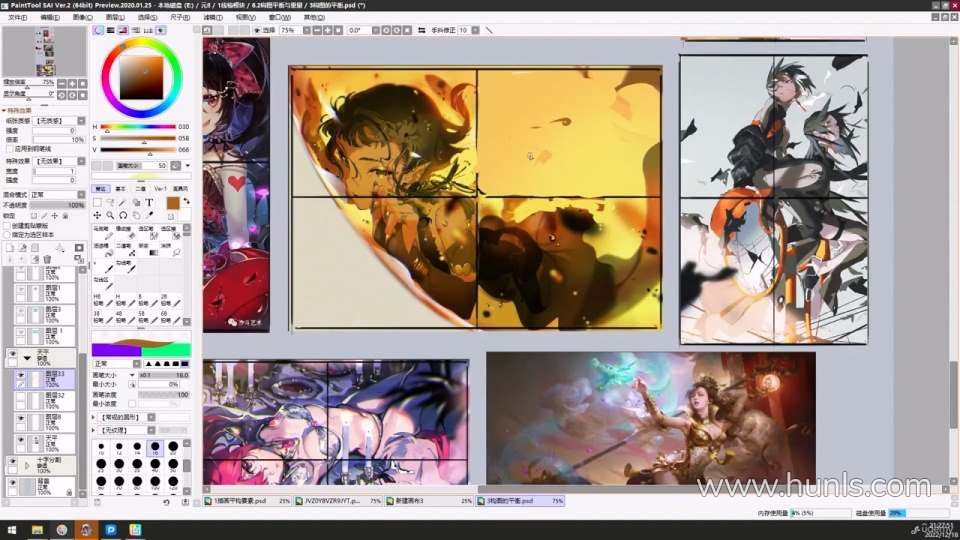Create a new layer in layer panel
960x540 pixels.
[10, 248]
